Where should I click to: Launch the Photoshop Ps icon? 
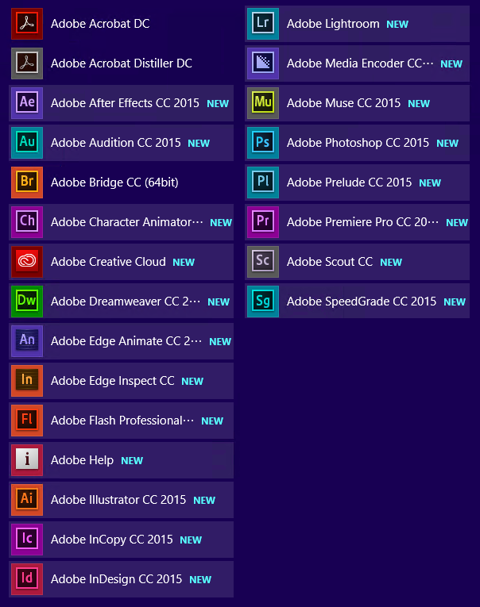[x=263, y=142]
